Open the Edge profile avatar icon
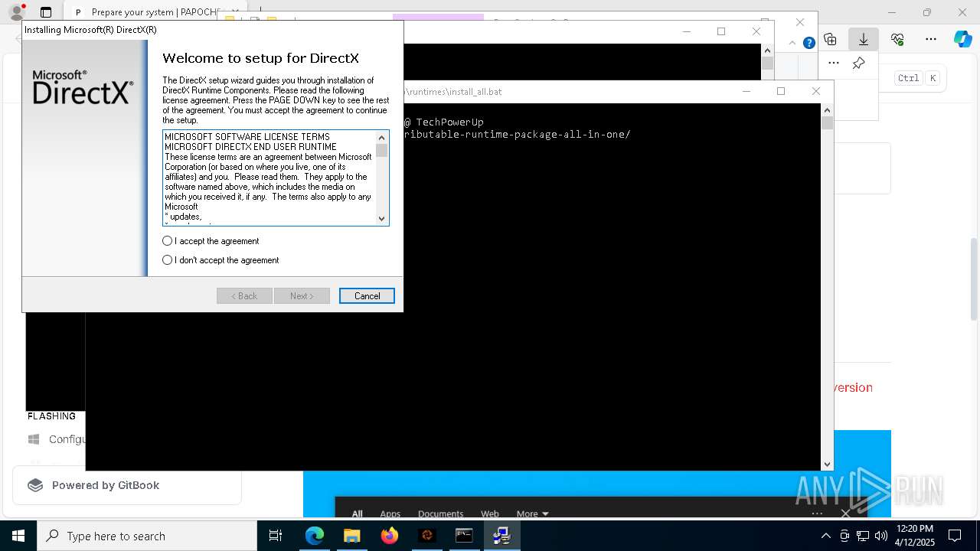The width and height of the screenshot is (980, 551). pyautogui.click(x=16, y=12)
